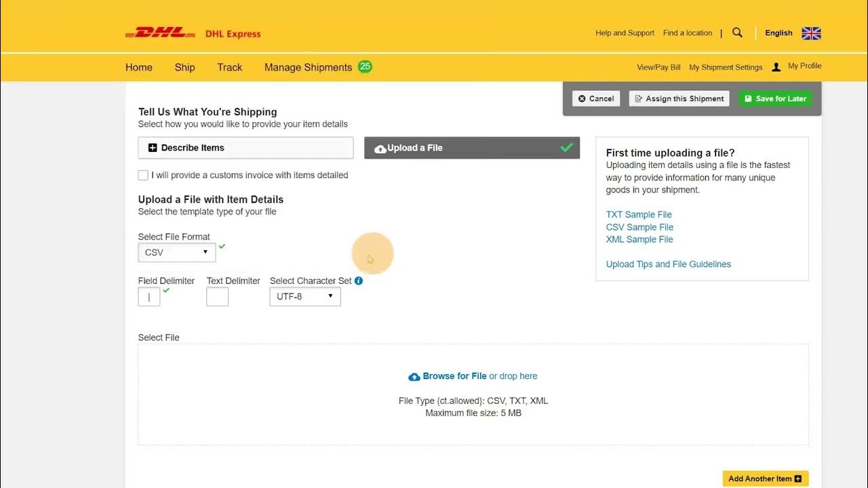Viewport: 868px width, 488px height.
Task: Click the Describe Items plus icon
Action: [x=153, y=148]
